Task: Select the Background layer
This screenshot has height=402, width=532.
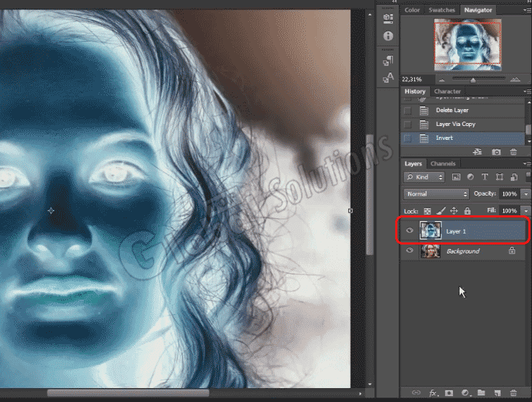Action: 462,251
